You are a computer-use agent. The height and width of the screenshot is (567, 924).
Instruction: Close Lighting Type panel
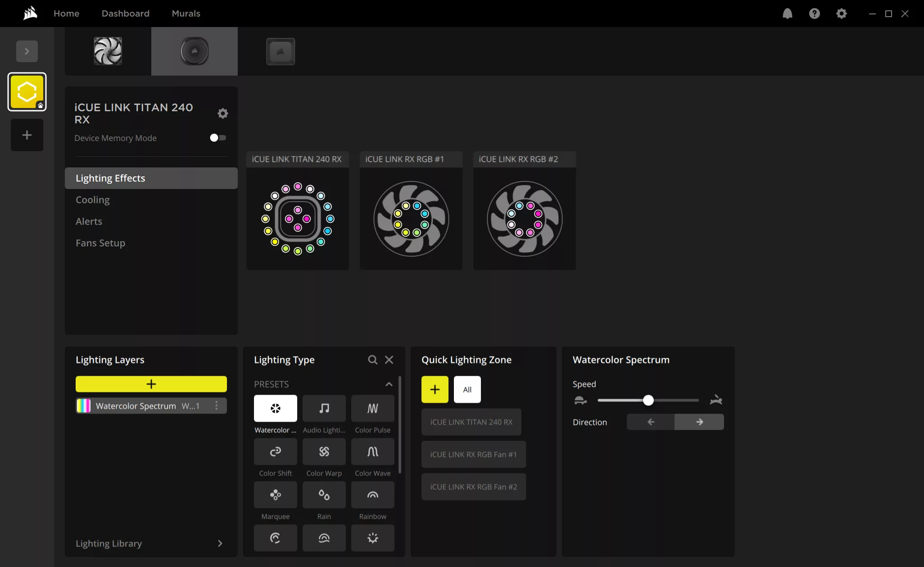point(389,360)
